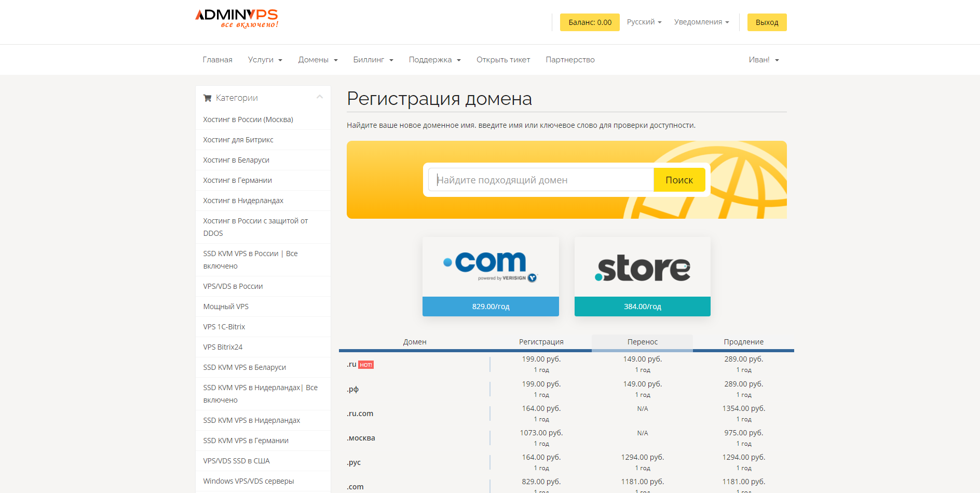Click the AdminVPS logo
The image size is (980, 493).
(237, 19)
